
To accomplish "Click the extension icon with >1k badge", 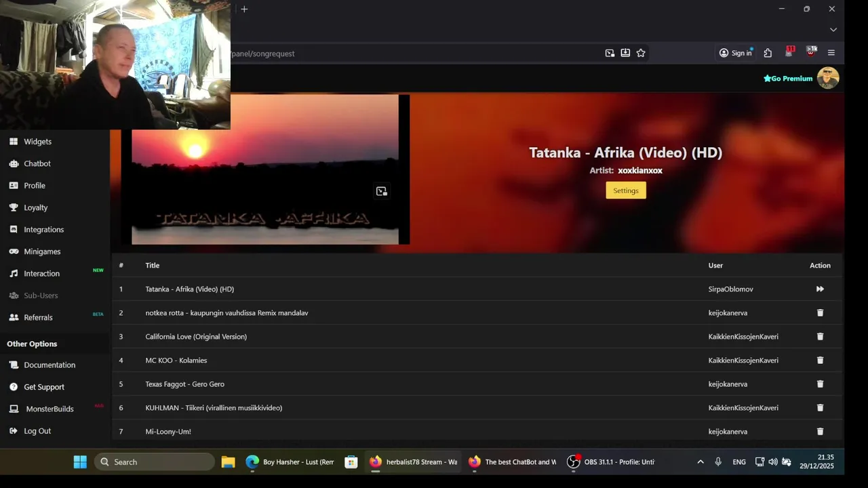I will tap(811, 52).
